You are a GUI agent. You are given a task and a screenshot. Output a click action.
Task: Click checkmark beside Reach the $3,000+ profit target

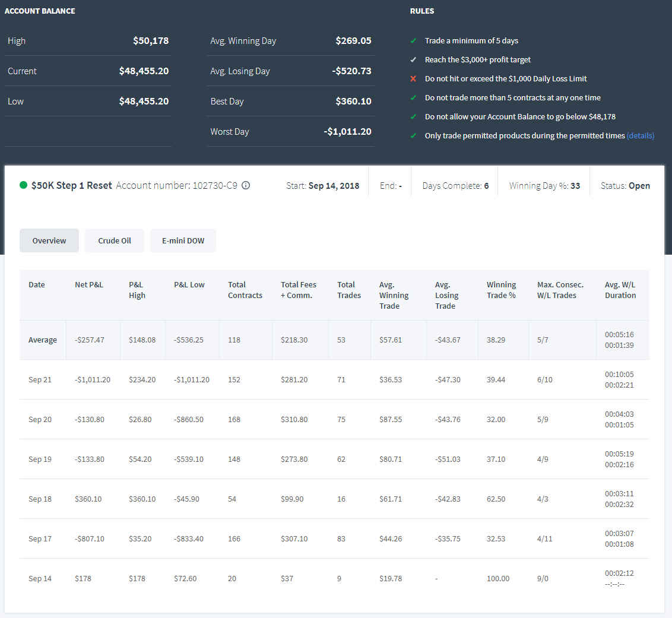(x=413, y=59)
